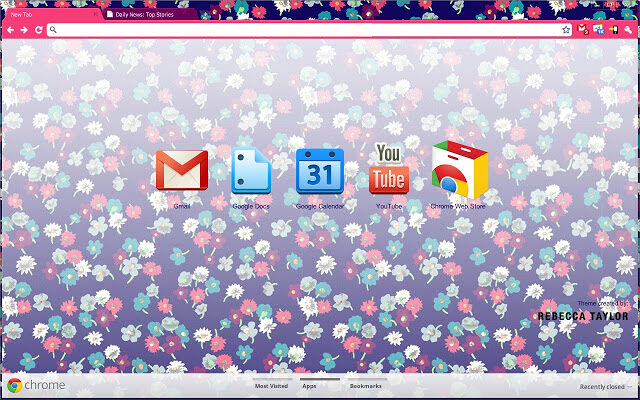Expand the Recently closed menu
Image resolution: width=640 pixels, height=400 pixels.
pos(606,387)
